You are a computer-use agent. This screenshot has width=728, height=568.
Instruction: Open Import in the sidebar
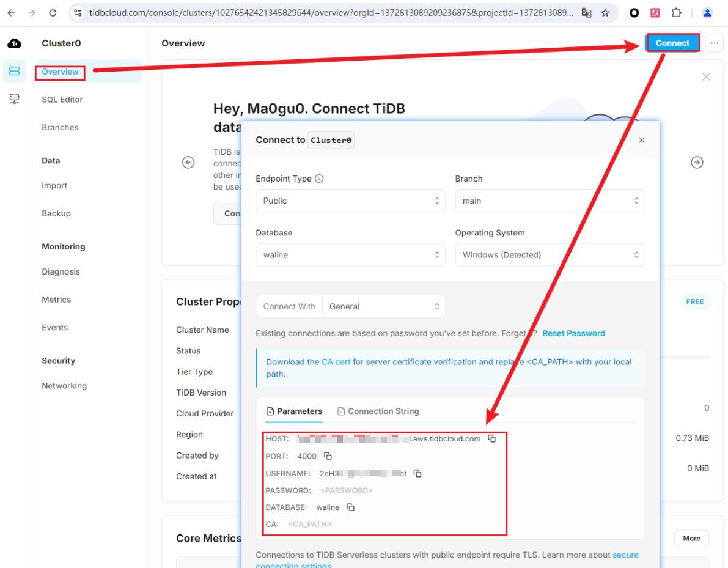click(54, 186)
